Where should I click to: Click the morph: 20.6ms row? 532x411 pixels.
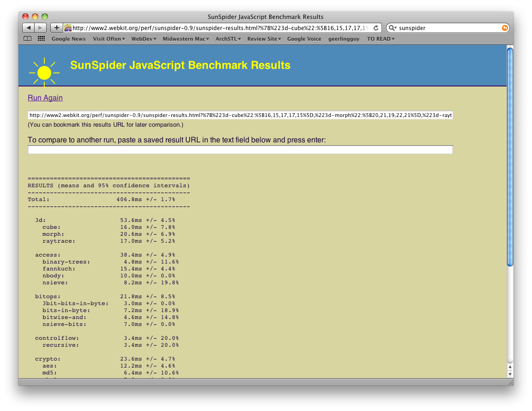[109, 234]
